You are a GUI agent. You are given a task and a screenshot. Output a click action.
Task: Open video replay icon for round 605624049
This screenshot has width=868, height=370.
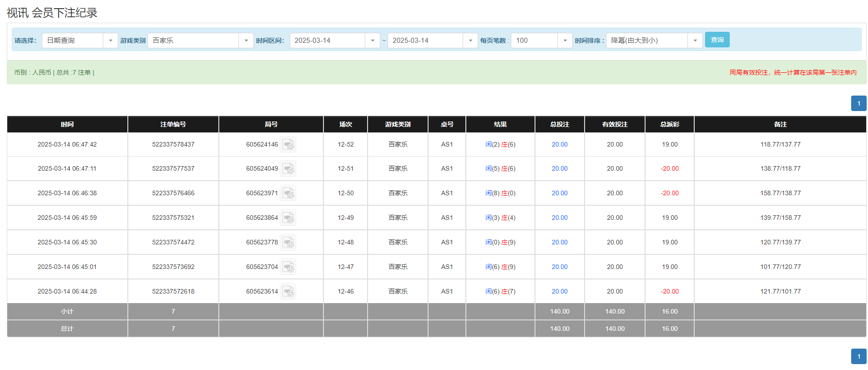tap(288, 169)
